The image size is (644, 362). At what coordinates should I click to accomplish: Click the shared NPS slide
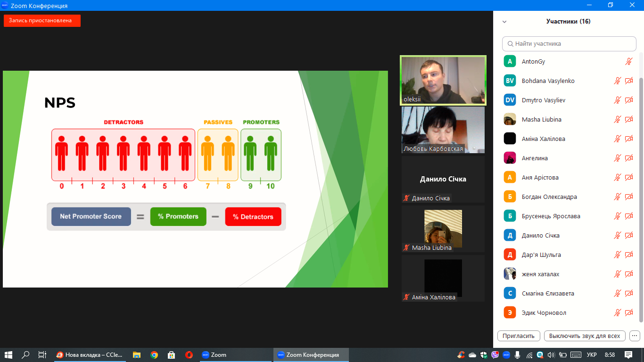pos(195,179)
